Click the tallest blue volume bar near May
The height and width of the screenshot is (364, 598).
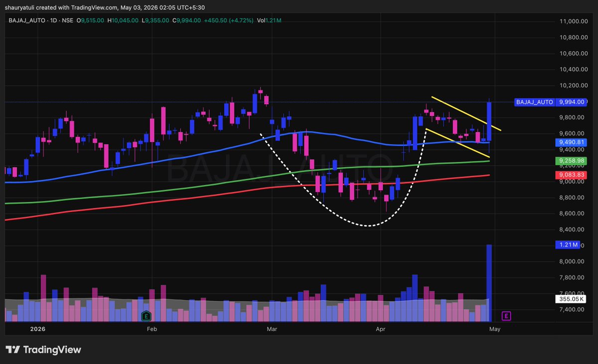[x=489, y=283]
